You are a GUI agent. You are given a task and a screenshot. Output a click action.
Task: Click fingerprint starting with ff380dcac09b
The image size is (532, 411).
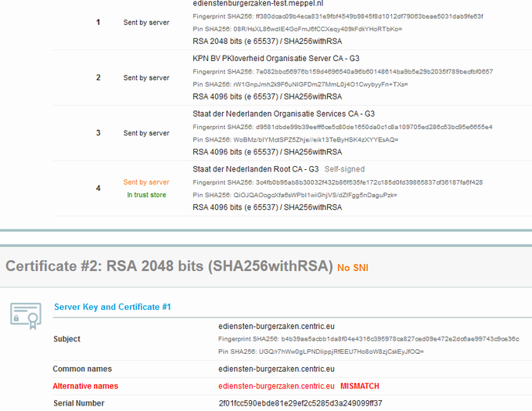click(338, 16)
